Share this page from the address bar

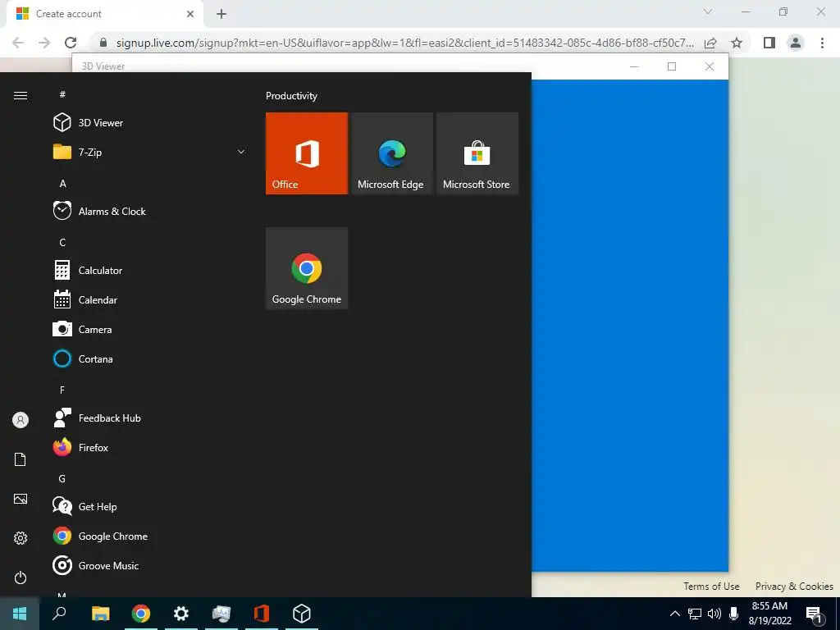pyautogui.click(x=710, y=43)
